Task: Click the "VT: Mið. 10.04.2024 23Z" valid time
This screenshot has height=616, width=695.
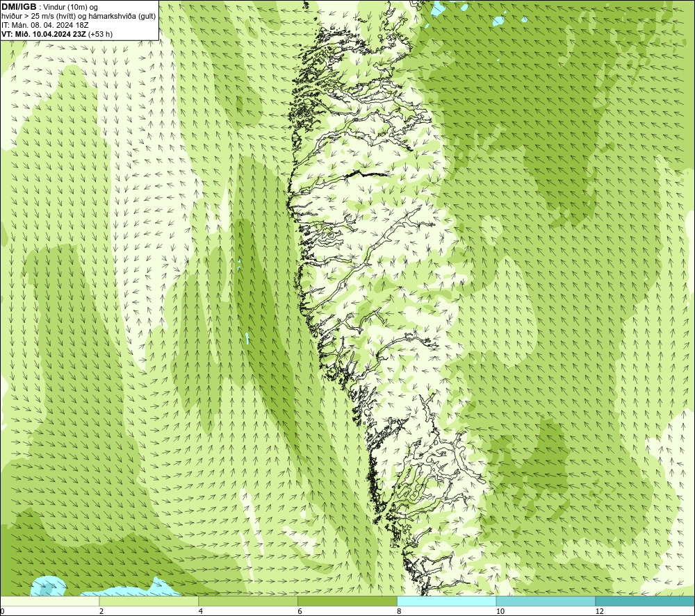Action: coord(44,34)
